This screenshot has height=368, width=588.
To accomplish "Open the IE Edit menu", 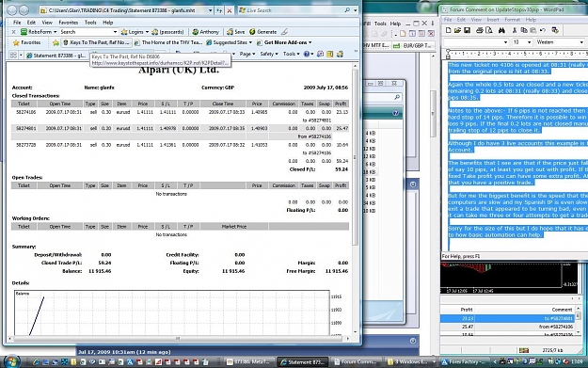I will [x=31, y=23].
